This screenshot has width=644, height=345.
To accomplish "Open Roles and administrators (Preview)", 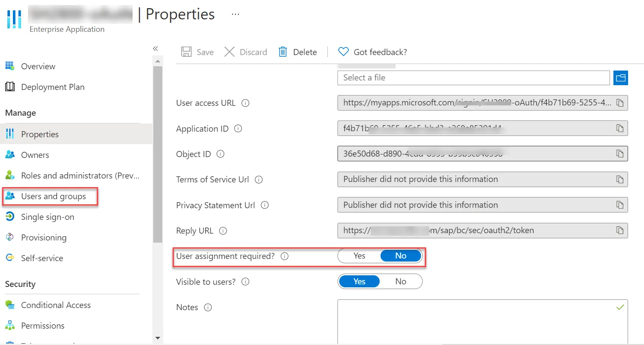I will 80,176.
